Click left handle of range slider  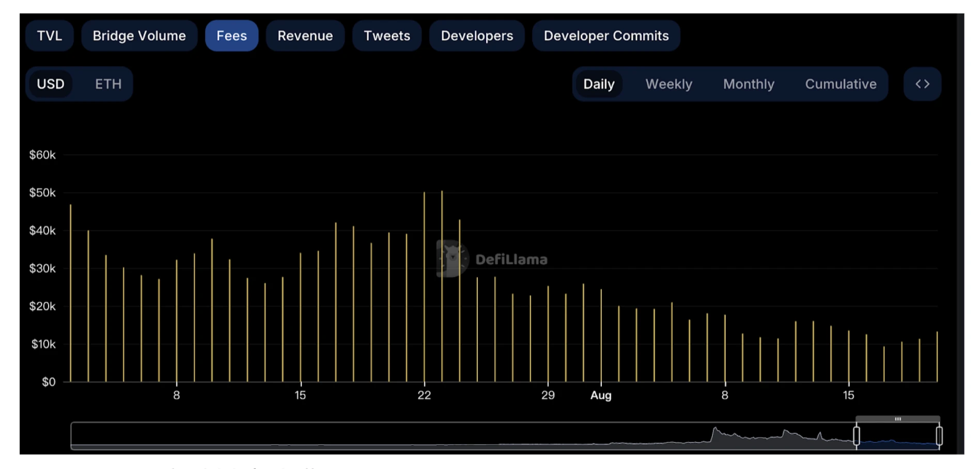pyautogui.click(x=856, y=435)
